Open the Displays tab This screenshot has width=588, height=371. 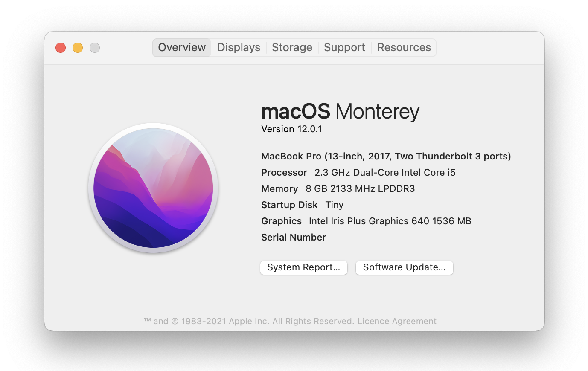[x=239, y=47]
